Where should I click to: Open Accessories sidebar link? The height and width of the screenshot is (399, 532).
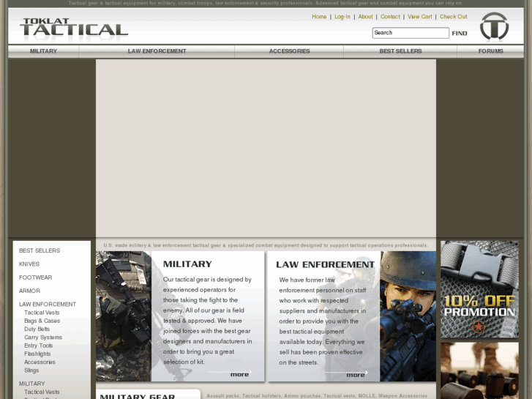pyautogui.click(x=40, y=362)
